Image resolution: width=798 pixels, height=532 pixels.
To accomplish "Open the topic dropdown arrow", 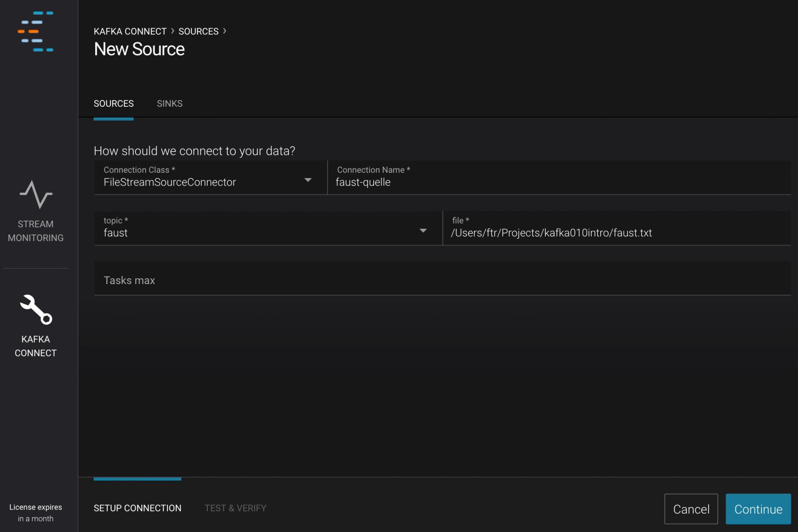I will click(x=423, y=230).
